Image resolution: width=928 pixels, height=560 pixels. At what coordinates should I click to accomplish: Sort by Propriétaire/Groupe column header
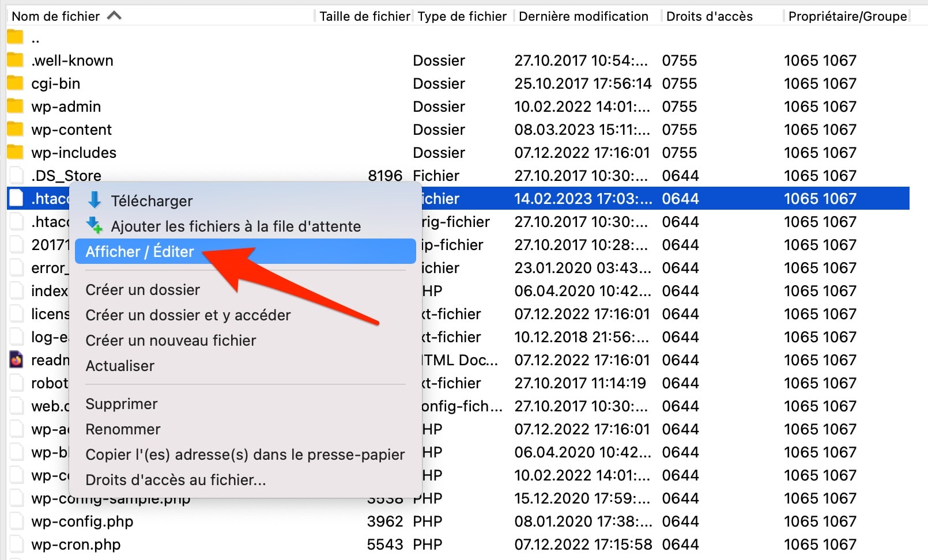(847, 16)
